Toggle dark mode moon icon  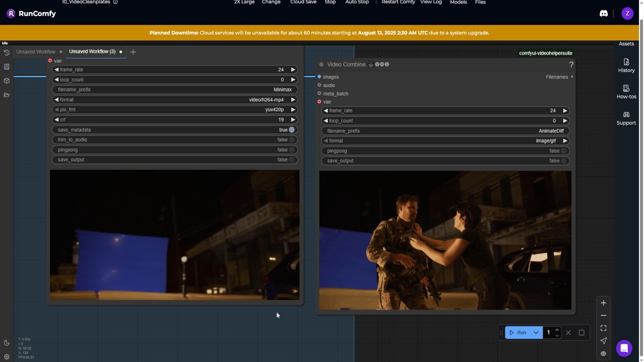tap(7, 343)
